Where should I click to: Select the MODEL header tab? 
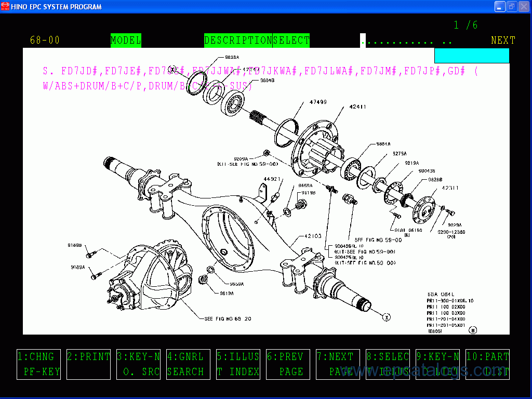coord(126,41)
